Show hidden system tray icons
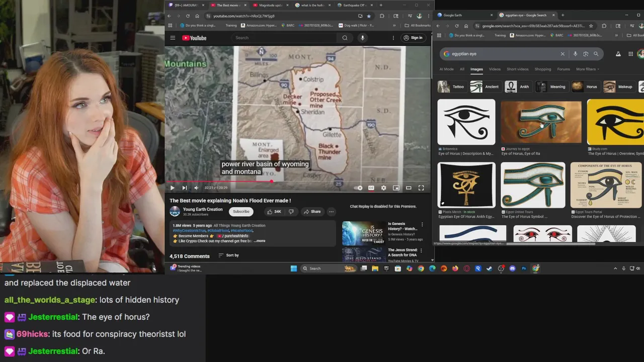Viewport: 644px width, 362px height. pos(615,268)
